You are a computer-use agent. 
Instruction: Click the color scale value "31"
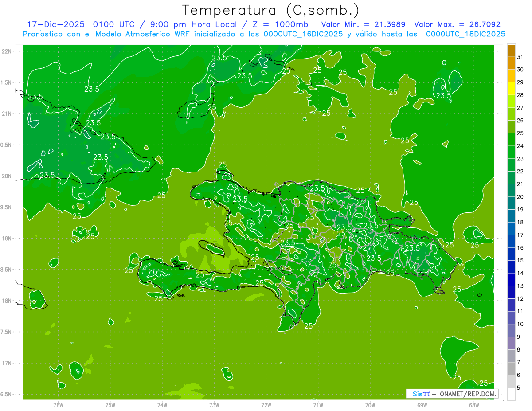tap(520, 57)
